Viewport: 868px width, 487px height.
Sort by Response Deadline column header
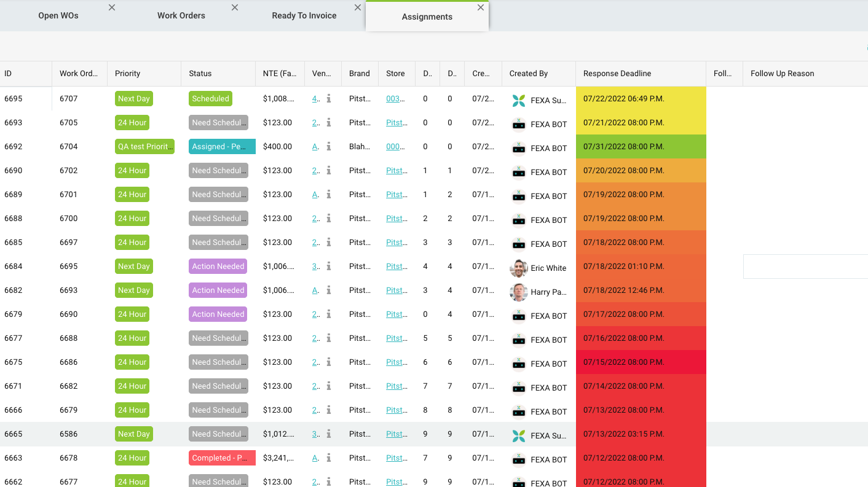point(617,73)
